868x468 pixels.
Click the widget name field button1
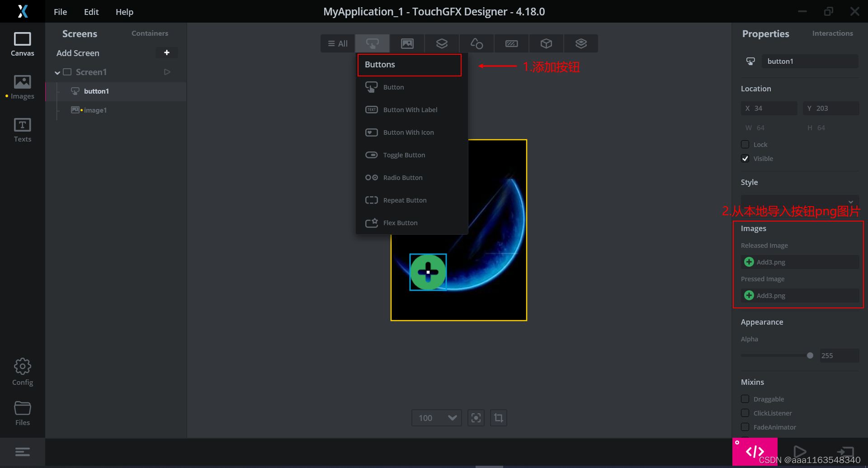(x=810, y=61)
